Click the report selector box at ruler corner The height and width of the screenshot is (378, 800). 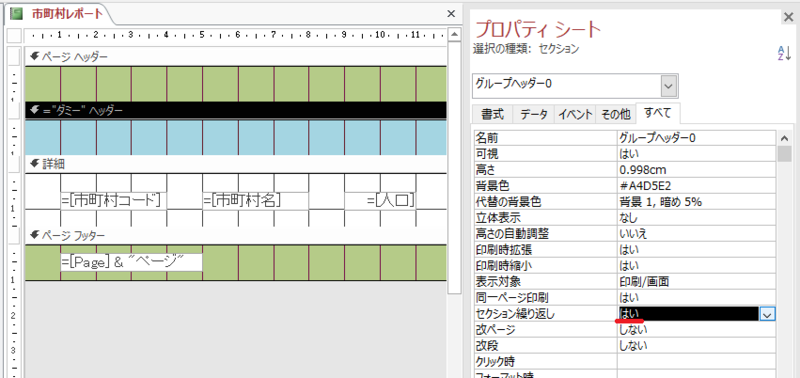pyautogui.click(x=14, y=36)
